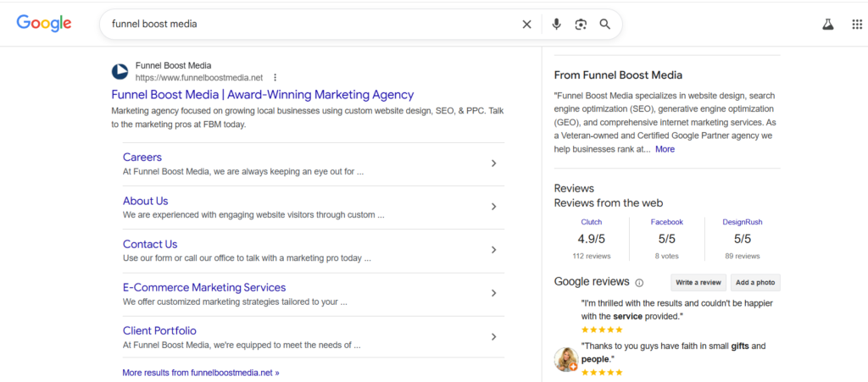Click More to expand the business description
The width and height of the screenshot is (868, 382).
tap(665, 149)
